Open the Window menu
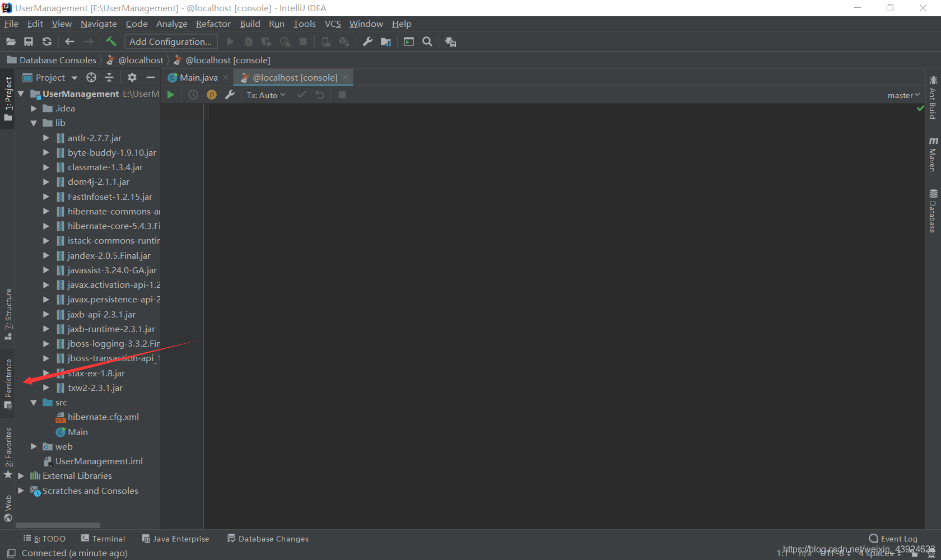The image size is (941, 560). (x=366, y=24)
